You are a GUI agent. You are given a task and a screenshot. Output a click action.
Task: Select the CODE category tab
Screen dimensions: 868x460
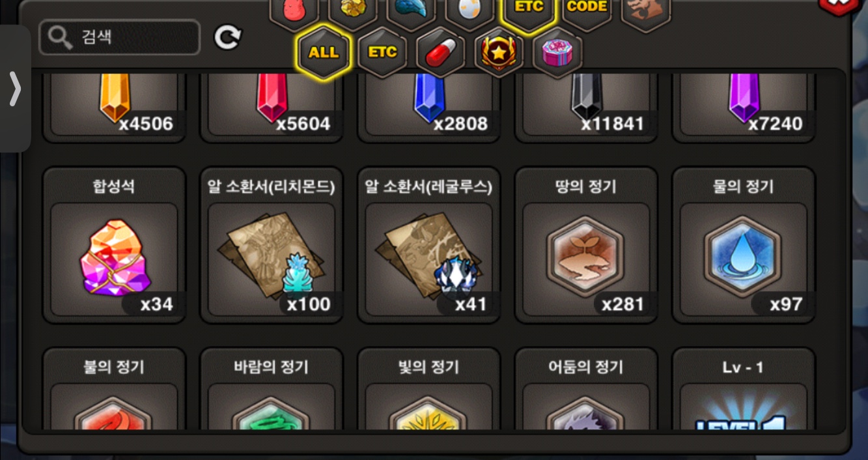pyautogui.click(x=587, y=9)
